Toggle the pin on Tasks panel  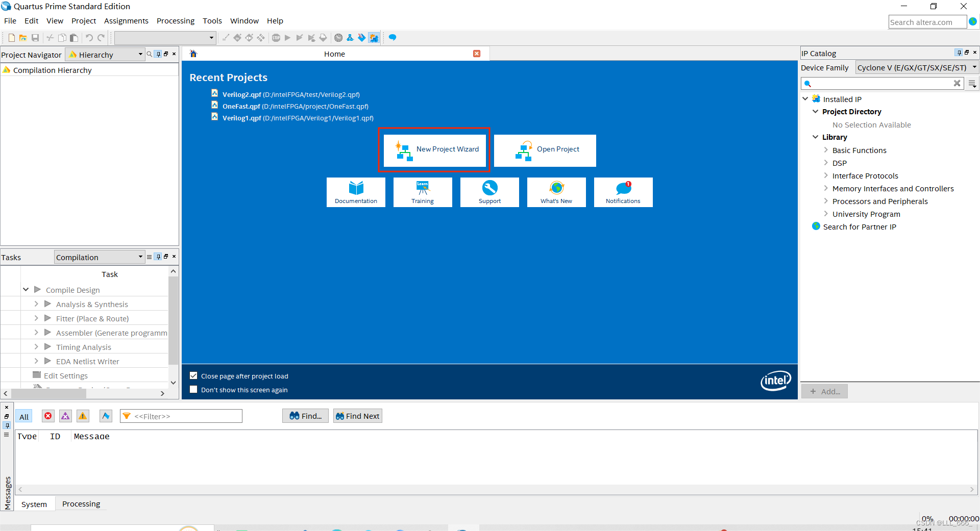click(158, 257)
